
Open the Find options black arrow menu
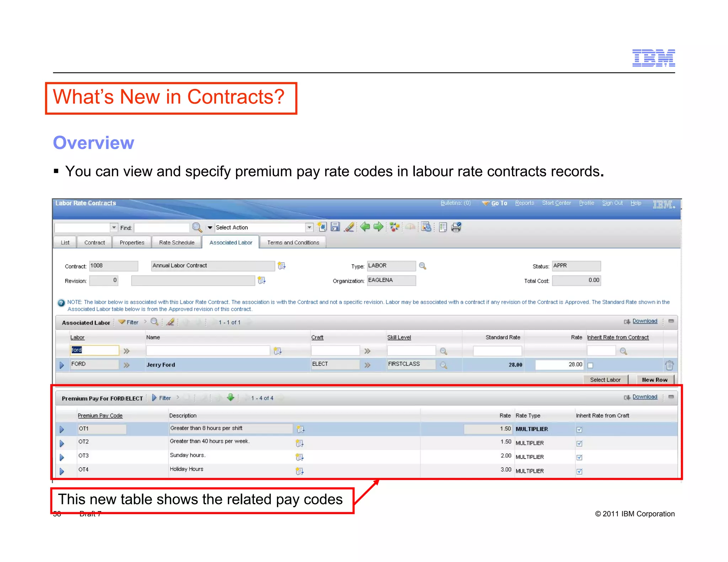point(210,227)
